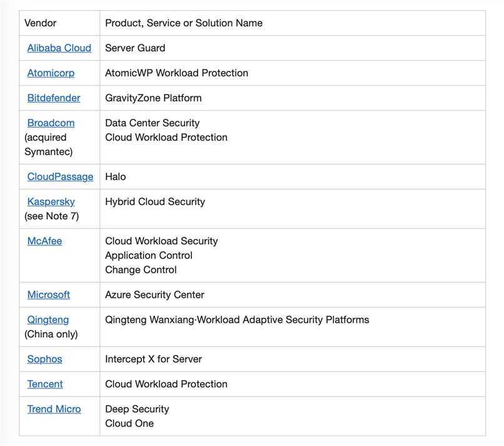Click 'Cloud Workload Security' text
The width and height of the screenshot is (504, 446).
click(x=161, y=241)
